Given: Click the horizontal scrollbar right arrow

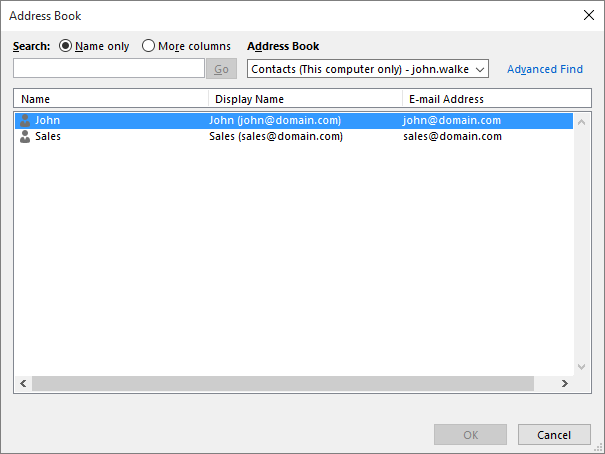Looking at the screenshot, I should (x=564, y=384).
